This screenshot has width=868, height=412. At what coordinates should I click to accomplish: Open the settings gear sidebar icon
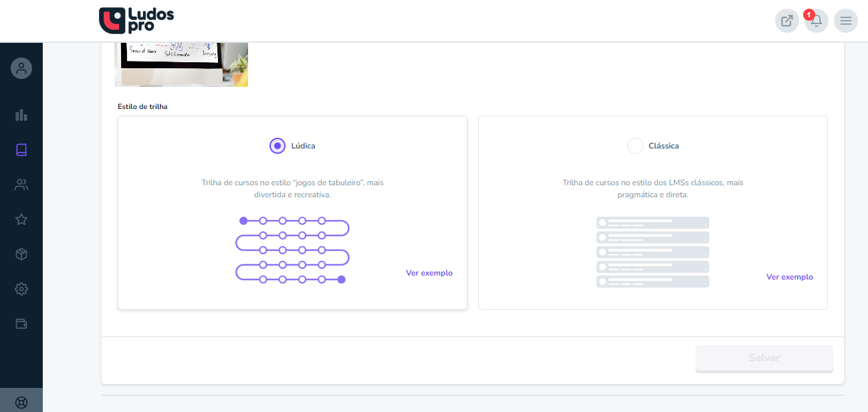(21, 289)
